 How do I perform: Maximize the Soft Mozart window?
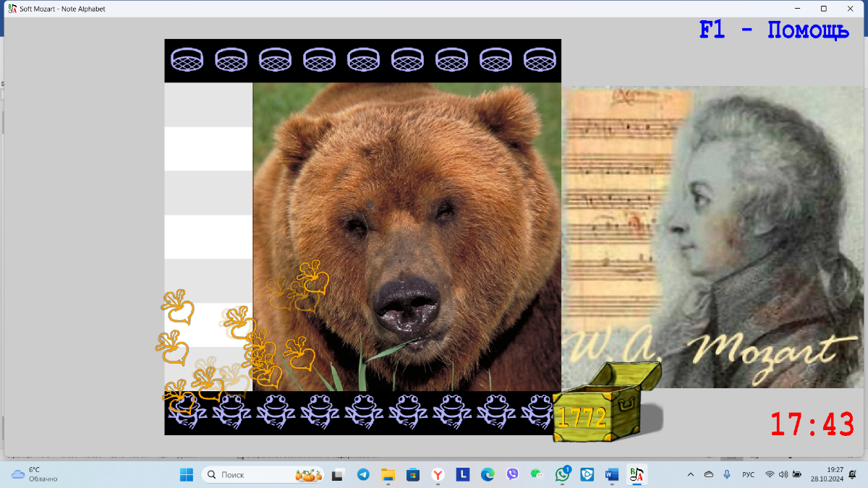click(823, 9)
